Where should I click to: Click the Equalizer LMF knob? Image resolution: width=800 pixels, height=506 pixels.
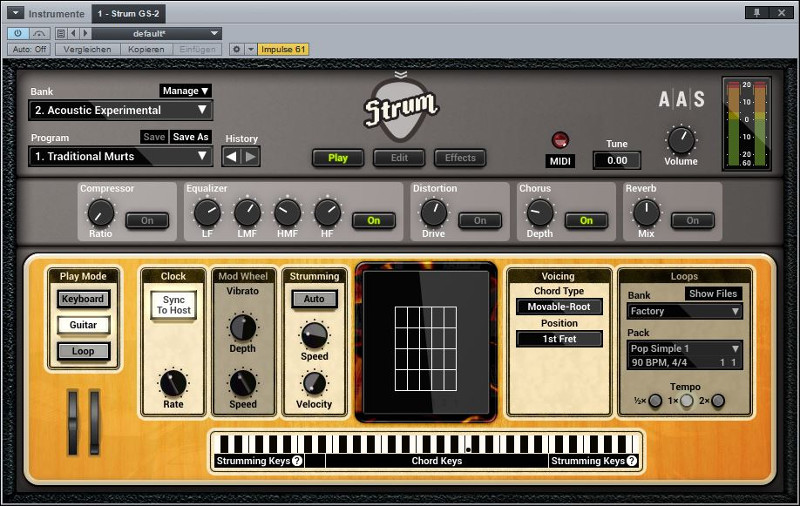(x=247, y=213)
